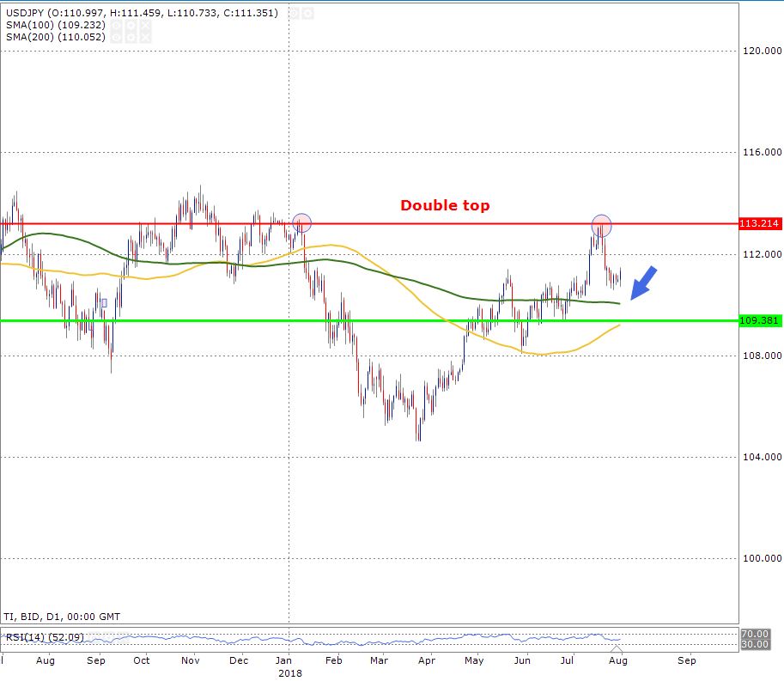Select the RSI(14) (52.09) indicator label

pyautogui.click(x=45, y=637)
